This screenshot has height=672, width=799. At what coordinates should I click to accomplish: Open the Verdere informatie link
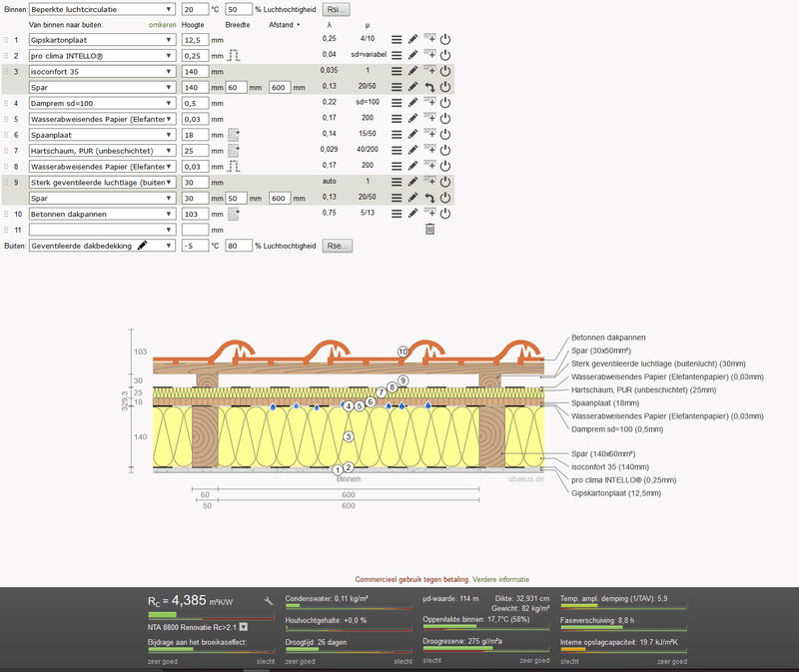(x=500, y=579)
